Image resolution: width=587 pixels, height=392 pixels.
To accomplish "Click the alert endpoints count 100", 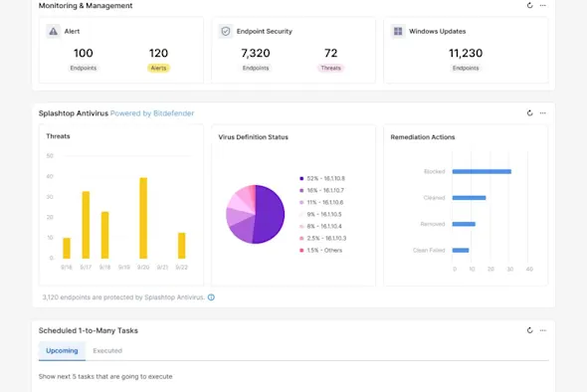I will pos(84,53).
